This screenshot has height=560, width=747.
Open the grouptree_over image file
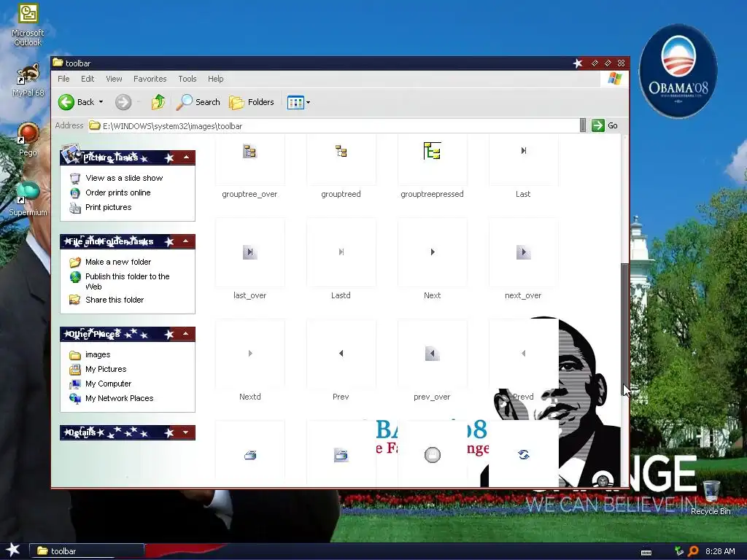[x=249, y=160]
